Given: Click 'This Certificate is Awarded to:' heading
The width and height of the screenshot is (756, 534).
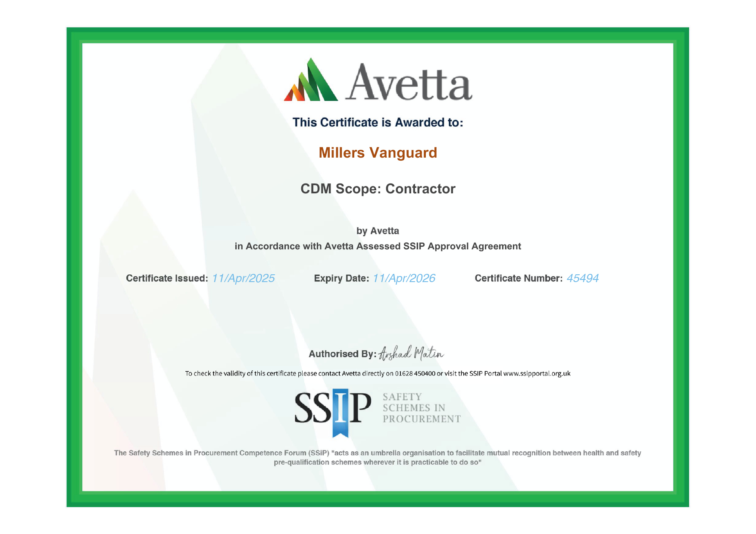Looking at the screenshot, I should point(378,123).
